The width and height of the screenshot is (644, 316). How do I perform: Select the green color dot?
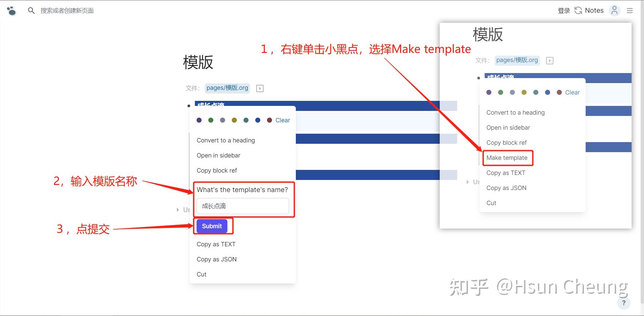pos(211,120)
